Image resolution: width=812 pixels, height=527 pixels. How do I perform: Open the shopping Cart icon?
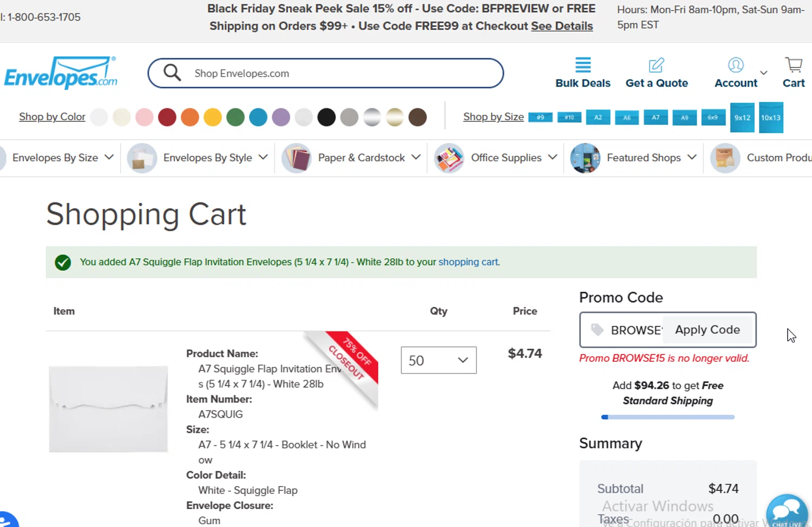click(794, 66)
